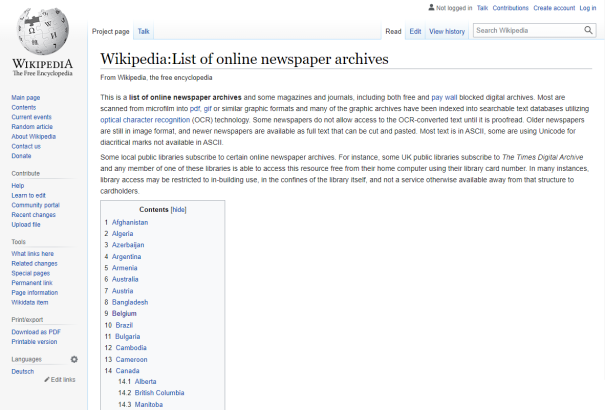Jump to Manitoba subsection
The image size is (605, 410).
pyautogui.click(x=149, y=405)
